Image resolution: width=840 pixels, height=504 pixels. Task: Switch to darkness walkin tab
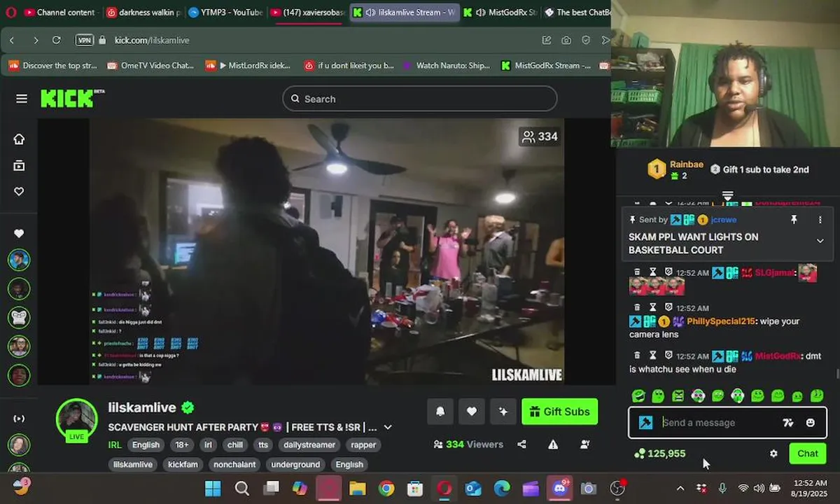[143, 12]
